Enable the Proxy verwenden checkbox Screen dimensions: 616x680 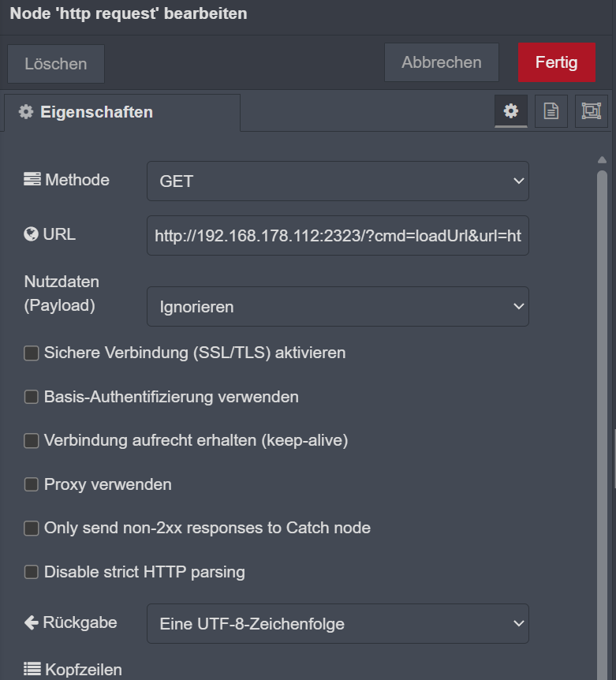click(x=32, y=484)
